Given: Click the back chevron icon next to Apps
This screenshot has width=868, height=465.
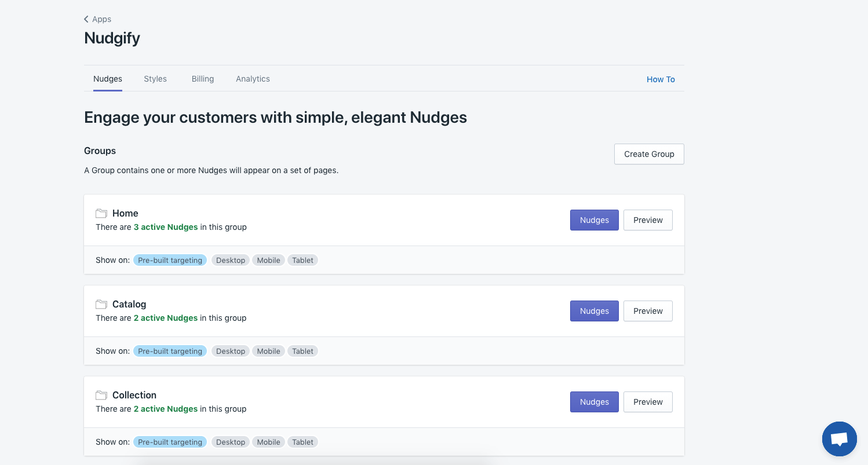Looking at the screenshot, I should tap(86, 19).
